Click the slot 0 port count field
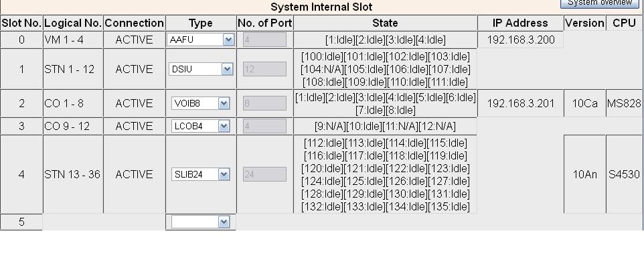 pos(256,40)
